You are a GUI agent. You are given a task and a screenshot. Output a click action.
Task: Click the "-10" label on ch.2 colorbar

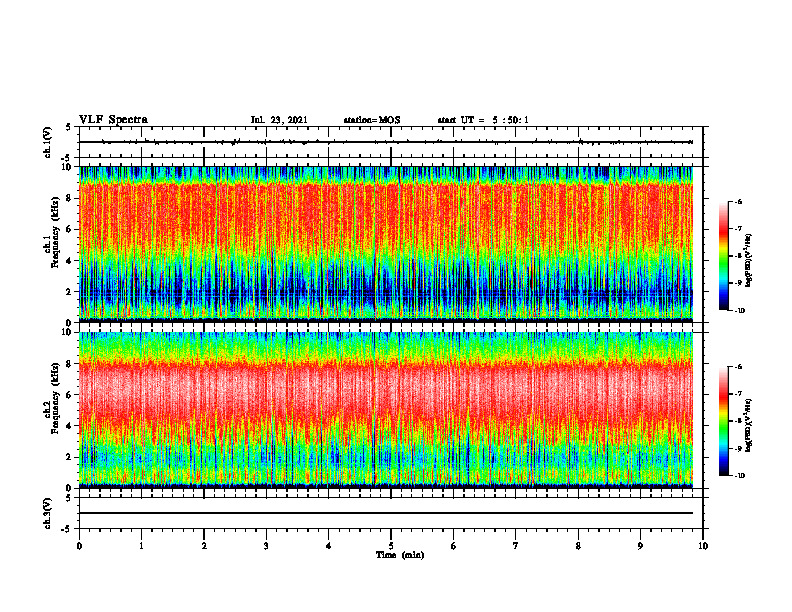739,476
